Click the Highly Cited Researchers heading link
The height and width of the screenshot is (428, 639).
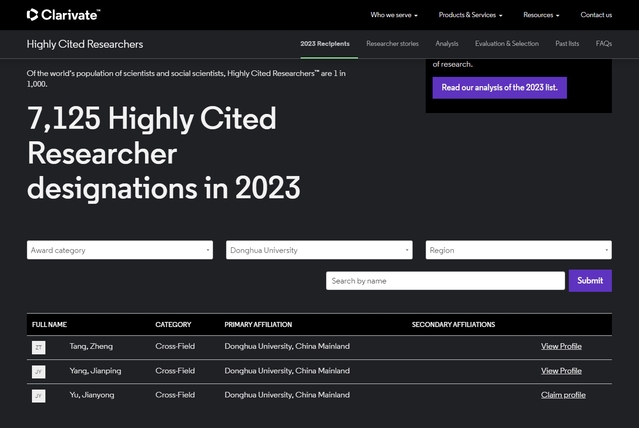coord(85,44)
